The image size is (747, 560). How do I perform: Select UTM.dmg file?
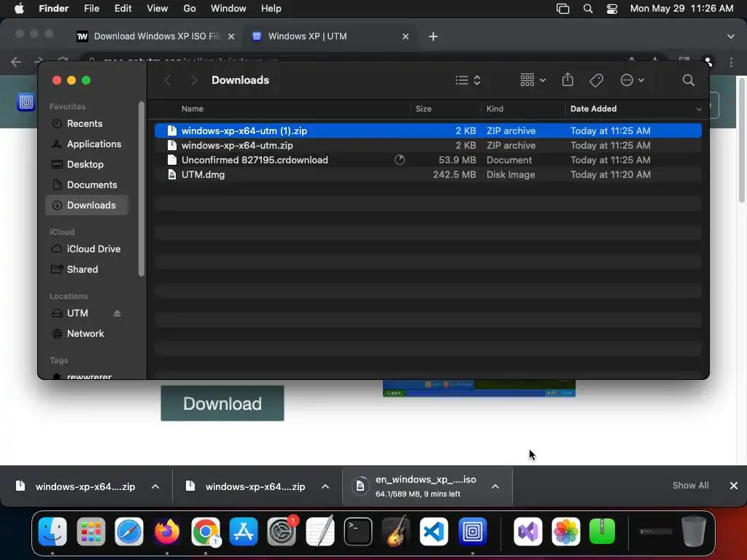(427, 175)
